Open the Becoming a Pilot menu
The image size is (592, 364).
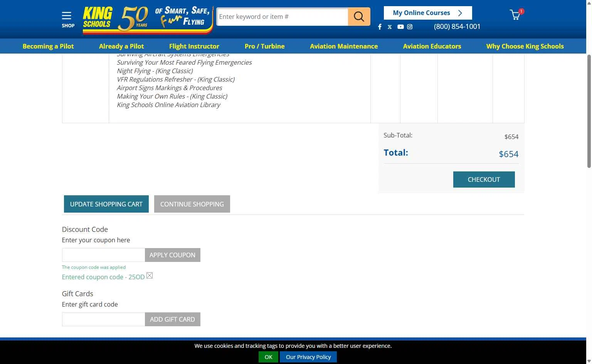pyautogui.click(x=48, y=46)
